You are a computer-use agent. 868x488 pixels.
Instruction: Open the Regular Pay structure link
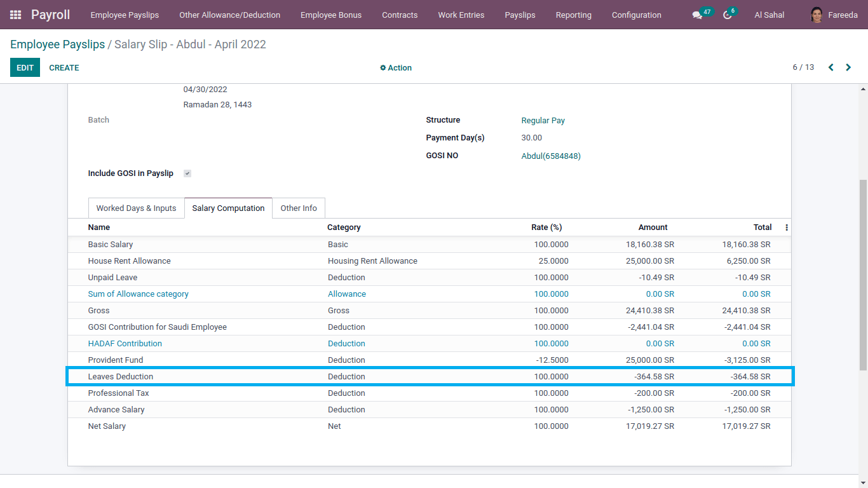543,121
